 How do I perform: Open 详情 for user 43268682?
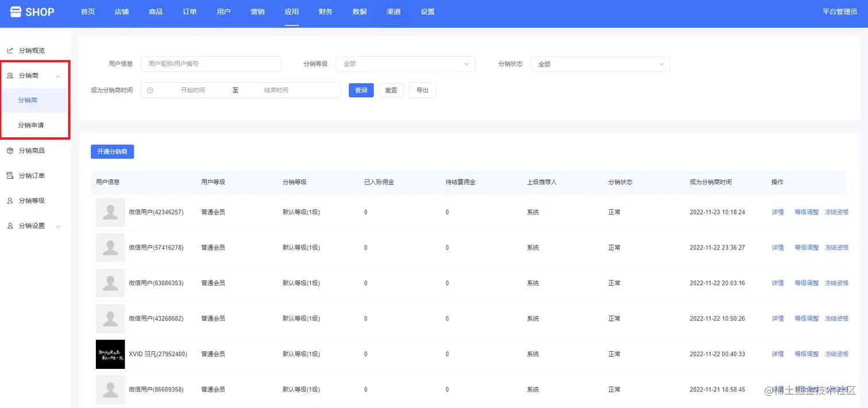[x=778, y=318]
